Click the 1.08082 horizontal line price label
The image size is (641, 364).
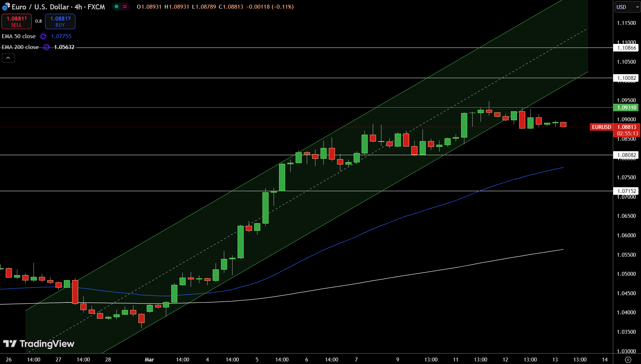coord(626,155)
